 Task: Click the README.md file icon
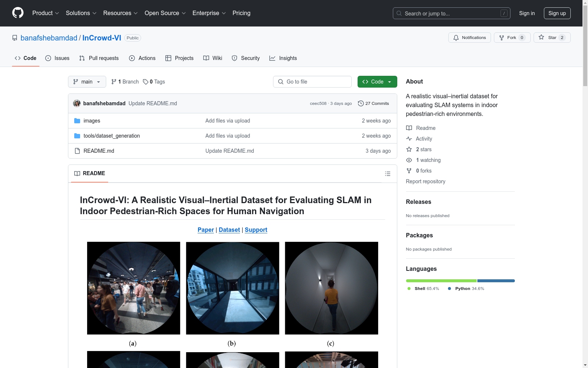click(x=77, y=151)
